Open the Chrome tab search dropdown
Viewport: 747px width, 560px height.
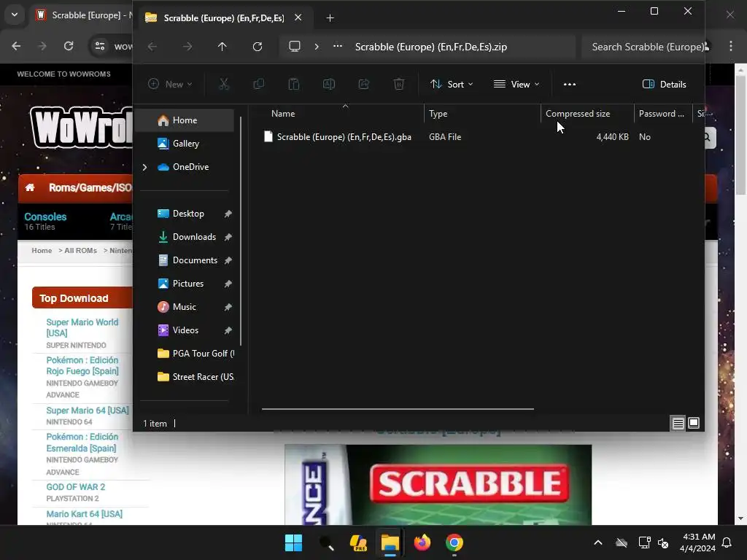click(15, 15)
